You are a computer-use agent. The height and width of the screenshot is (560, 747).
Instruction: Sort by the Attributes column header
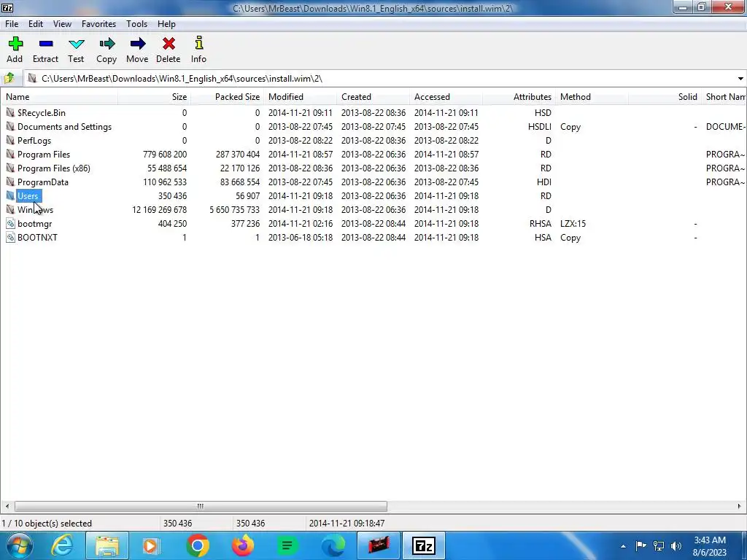coord(519,97)
